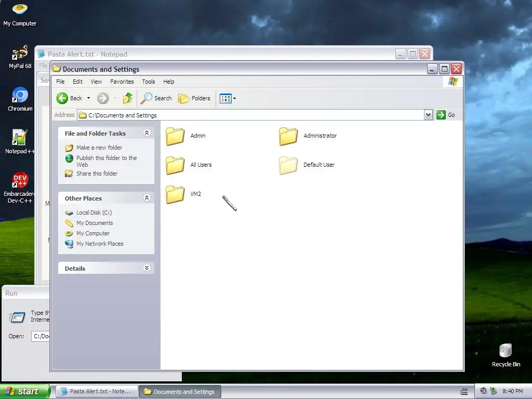Click Documents and Settings taskbar button
Image resolution: width=532 pixels, height=399 pixels.
click(180, 391)
